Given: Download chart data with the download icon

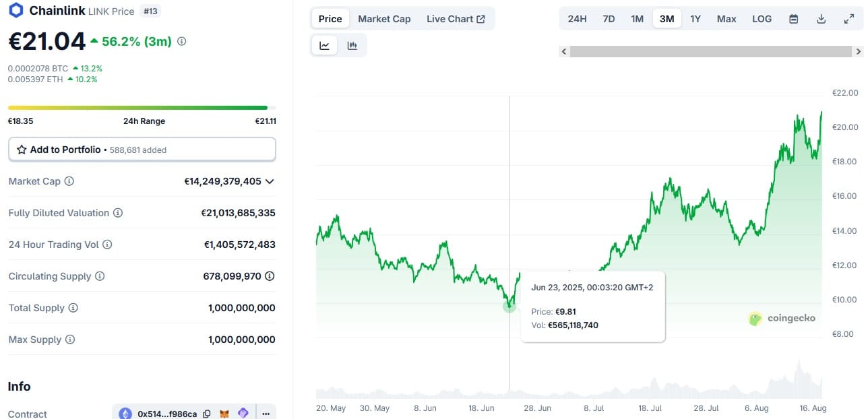Looking at the screenshot, I should tap(821, 19).
